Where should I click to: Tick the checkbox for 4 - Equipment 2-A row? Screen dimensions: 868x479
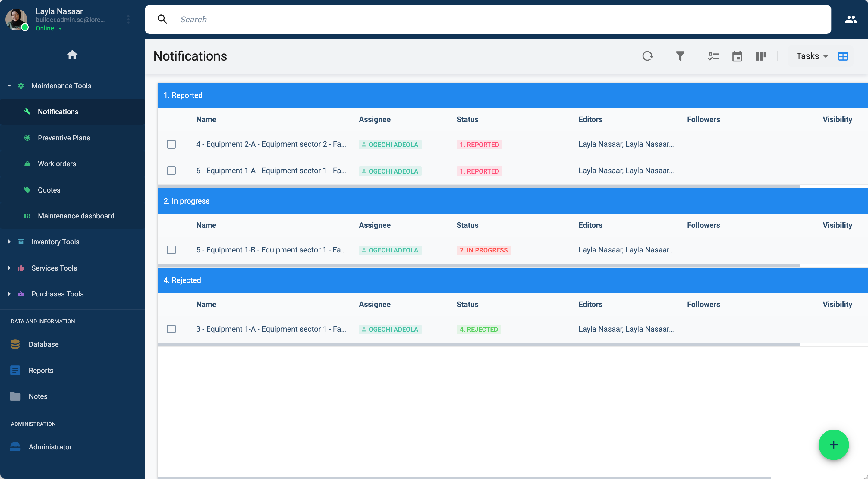[171, 144]
